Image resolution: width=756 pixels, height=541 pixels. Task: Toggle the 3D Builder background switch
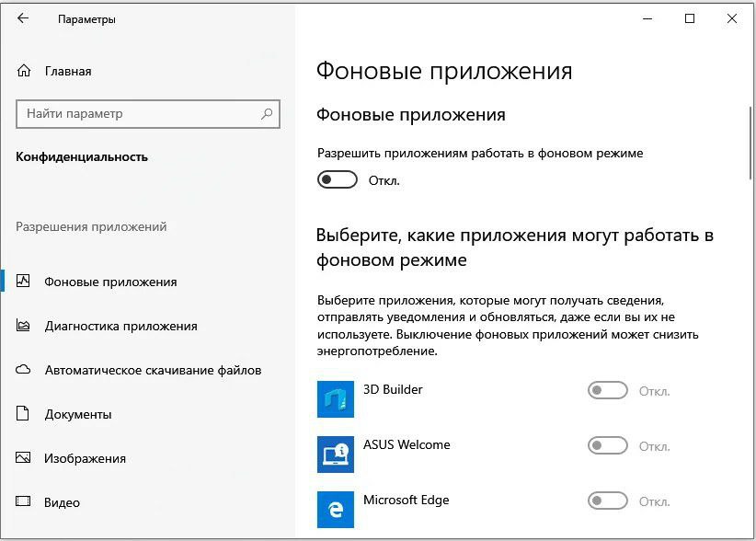(608, 390)
